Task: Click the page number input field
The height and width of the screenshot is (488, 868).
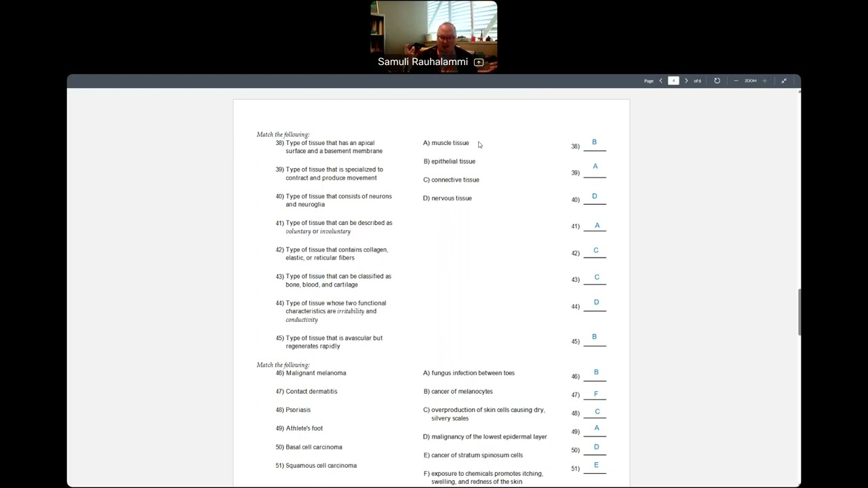Action: [673, 81]
